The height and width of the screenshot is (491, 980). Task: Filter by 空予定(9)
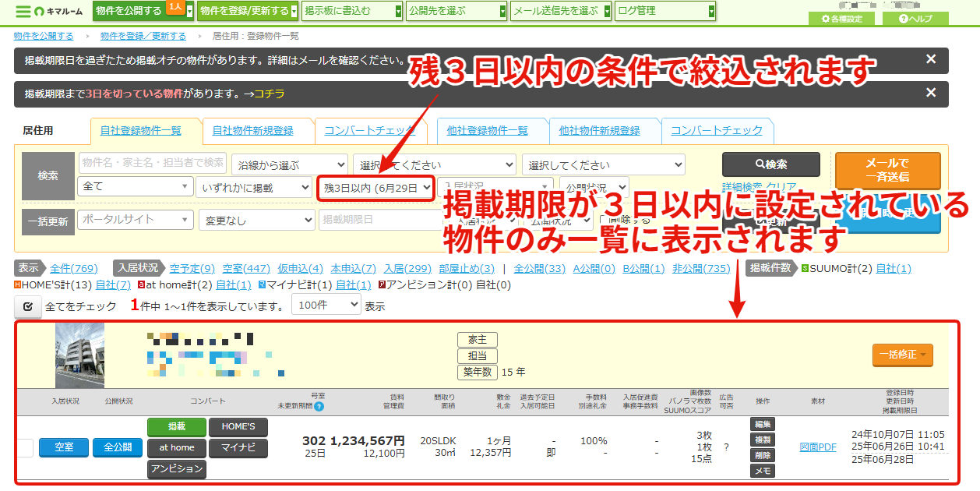192,269
